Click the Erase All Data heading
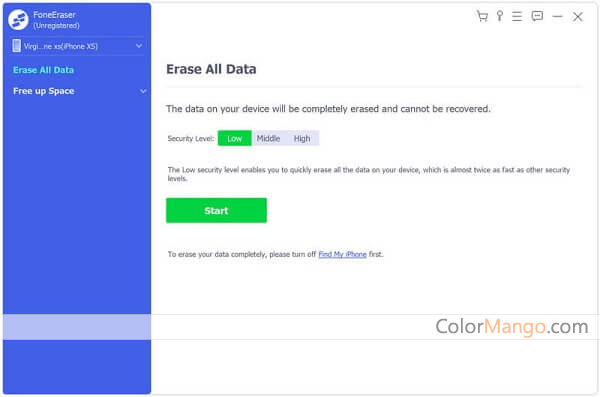 click(211, 69)
